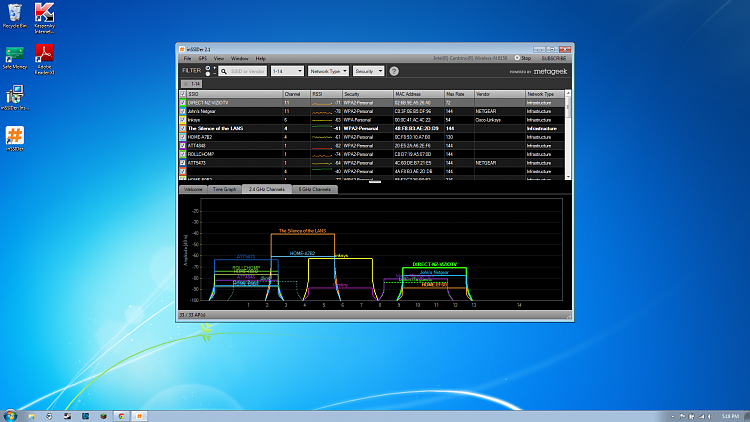750x422 pixels.
Task: Open the Network Type dropdown
Action: (x=328, y=71)
